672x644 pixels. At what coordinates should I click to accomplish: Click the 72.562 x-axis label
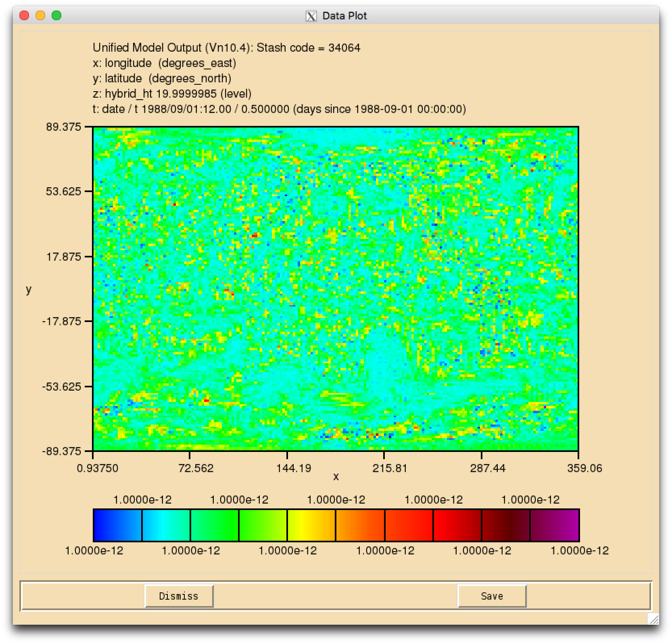[196, 468]
